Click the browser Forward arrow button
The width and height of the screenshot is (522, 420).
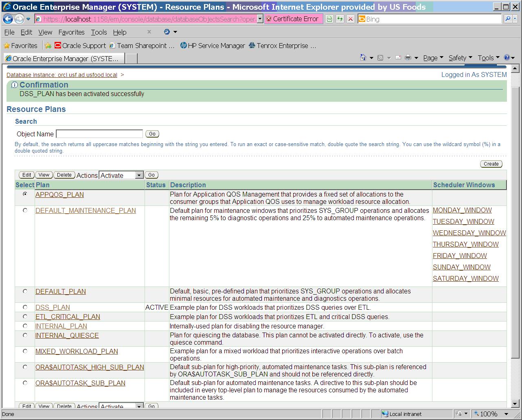[19, 19]
